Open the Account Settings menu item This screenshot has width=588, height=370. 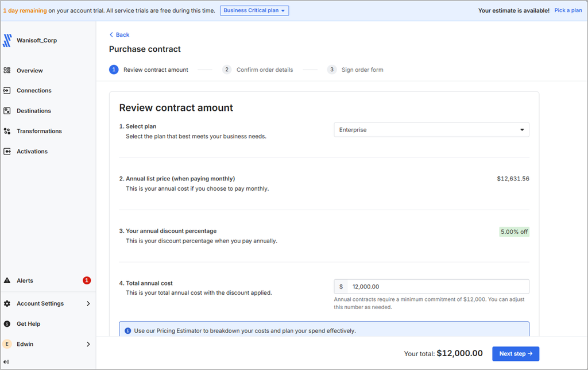click(40, 303)
